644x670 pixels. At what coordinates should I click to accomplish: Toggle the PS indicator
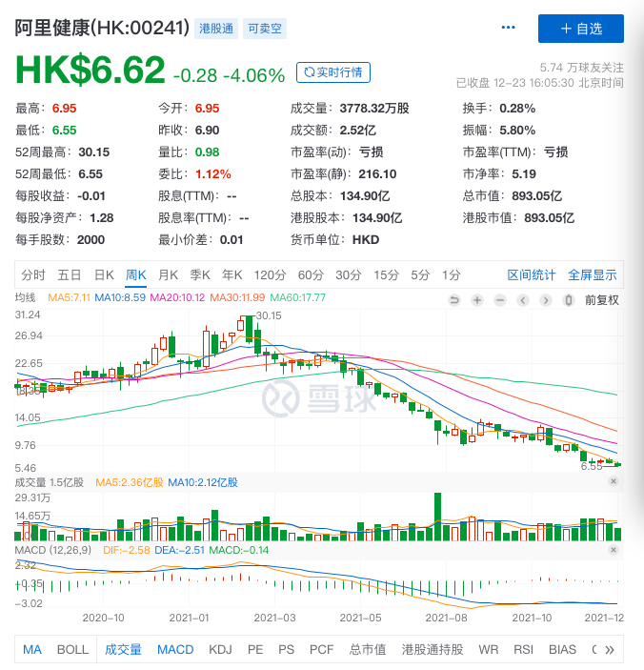(x=286, y=649)
